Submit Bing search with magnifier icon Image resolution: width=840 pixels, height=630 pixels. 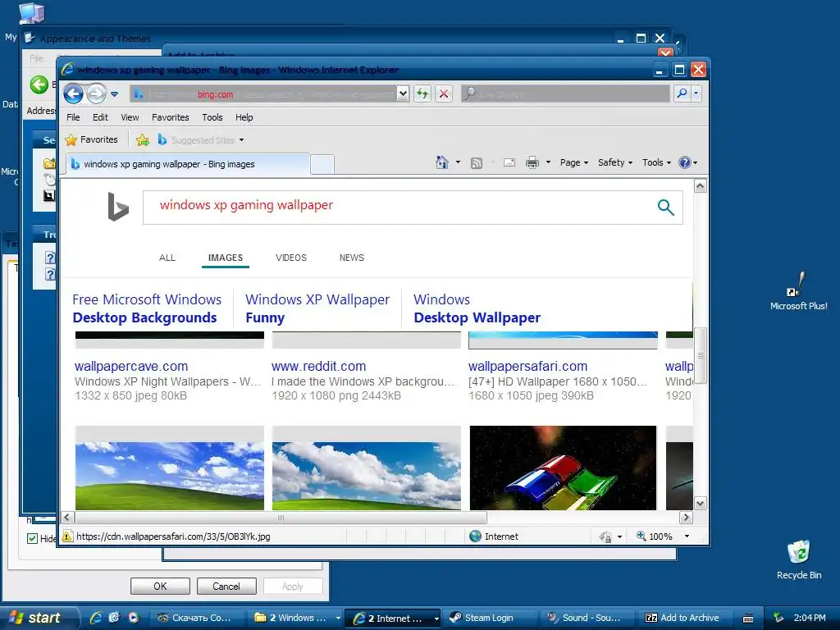665,207
